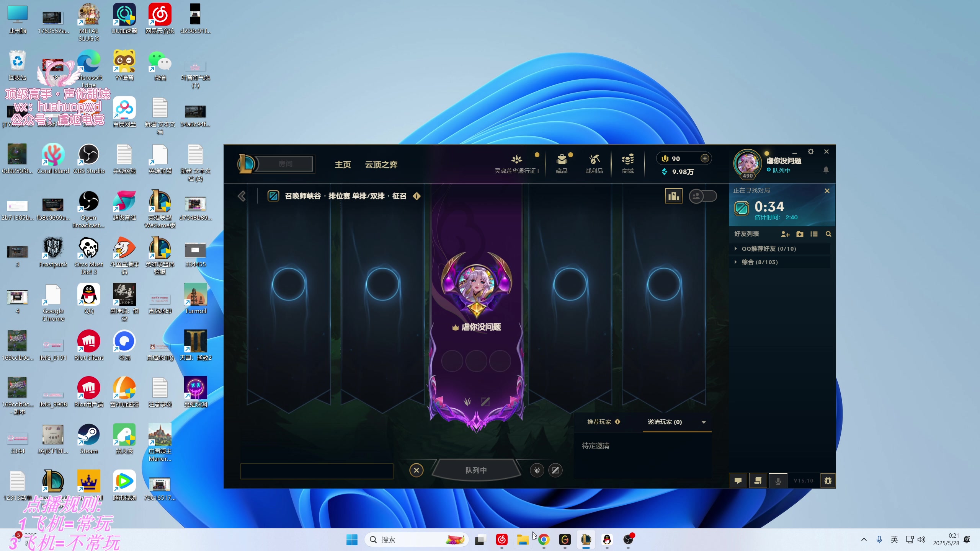Screen dimensions: 980x551
Task: Open the Windows Start button
Action: tap(351, 540)
